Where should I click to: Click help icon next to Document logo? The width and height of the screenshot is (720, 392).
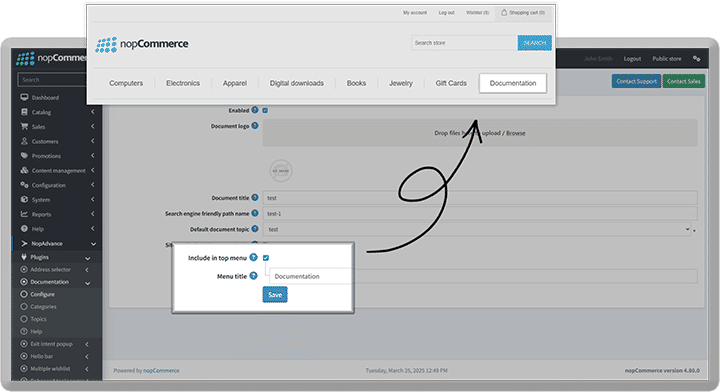(x=255, y=125)
